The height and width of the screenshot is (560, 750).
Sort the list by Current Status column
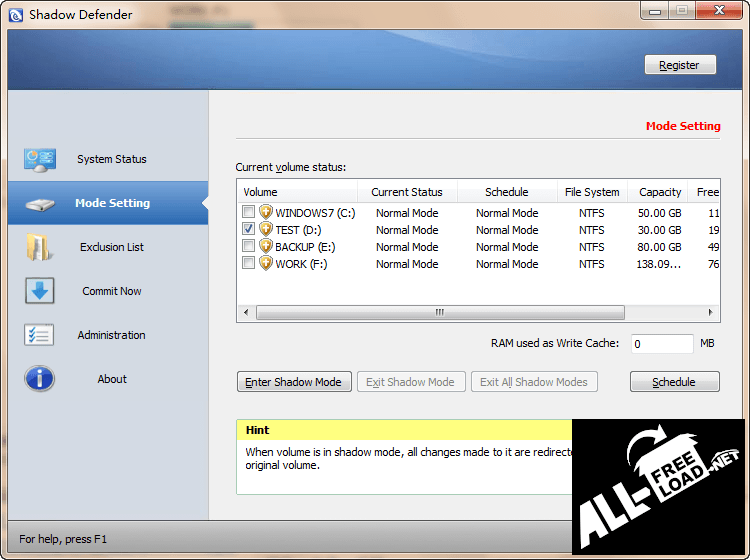pyautogui.click(x=406, y=192)
